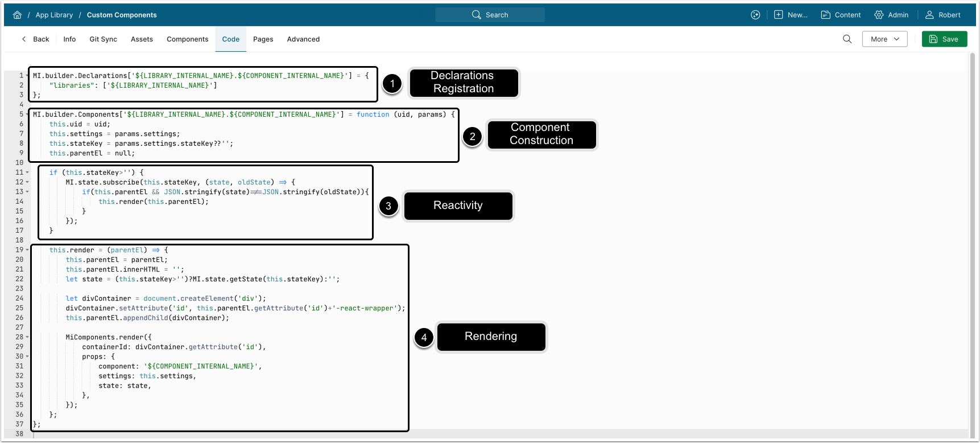
Task: Click the code search magnifier icon
Action: click(847, 39)
